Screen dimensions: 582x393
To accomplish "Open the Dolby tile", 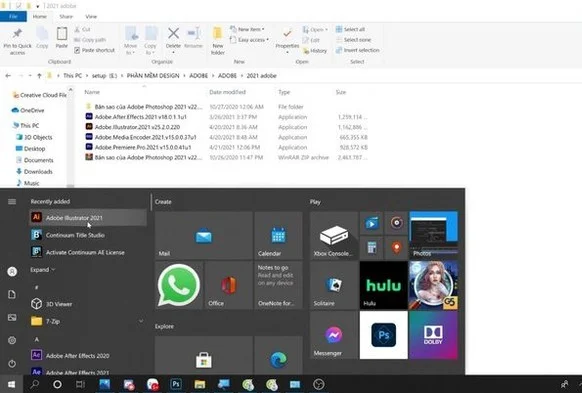I will pos(433,335).
